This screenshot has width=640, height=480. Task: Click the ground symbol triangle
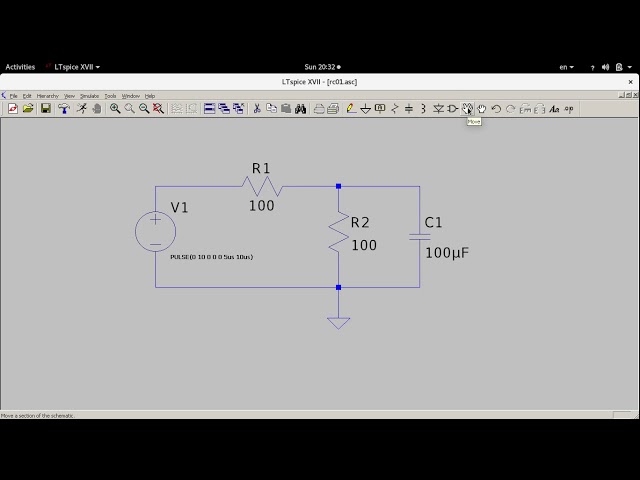click(x=338, y=323)
